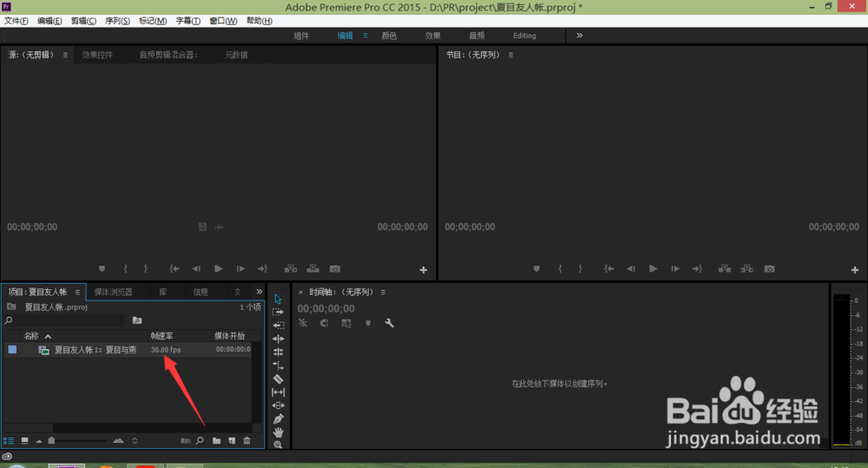The width and height of the screenshot is (868, 468).
Task: Select the Rolling Edit tool
Action: point(278,352)
